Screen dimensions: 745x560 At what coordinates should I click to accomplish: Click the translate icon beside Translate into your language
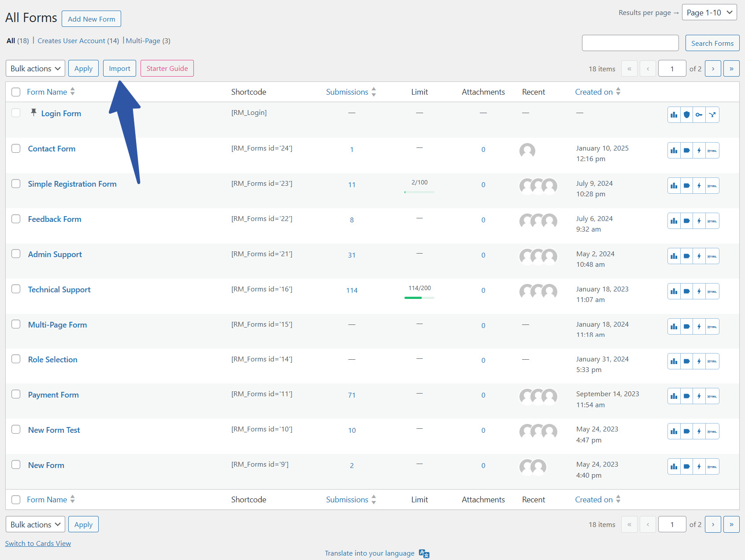[x=424, y=553]
